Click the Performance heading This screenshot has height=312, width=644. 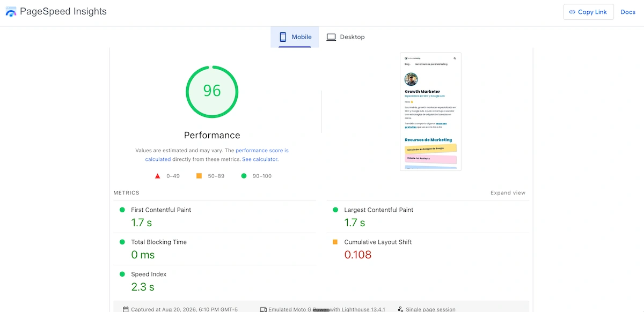coord(212,135)
